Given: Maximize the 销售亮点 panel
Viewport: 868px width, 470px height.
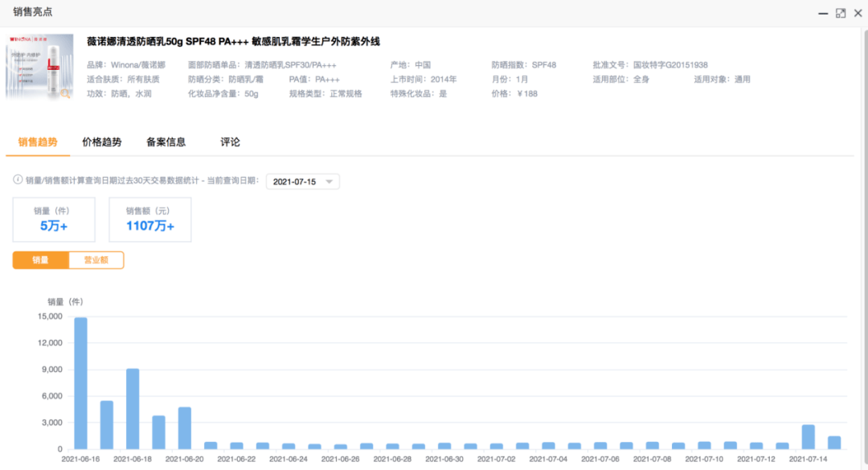Looking at the screenshot, I should (x=841, y=13).
